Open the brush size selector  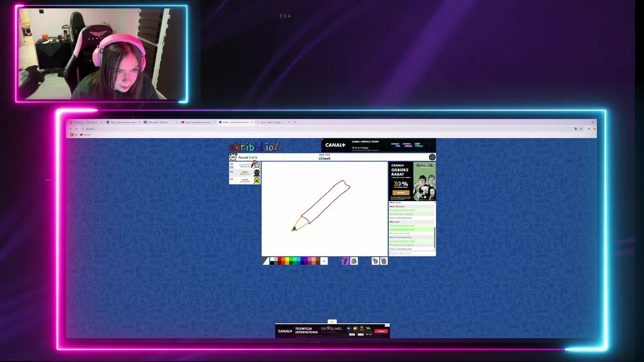pyautogui.click(x=324, y=261)
